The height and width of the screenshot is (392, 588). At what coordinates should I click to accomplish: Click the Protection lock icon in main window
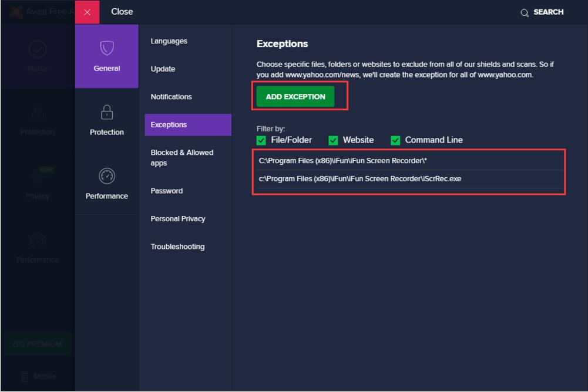pyautogui.click(x=38, y=113)
